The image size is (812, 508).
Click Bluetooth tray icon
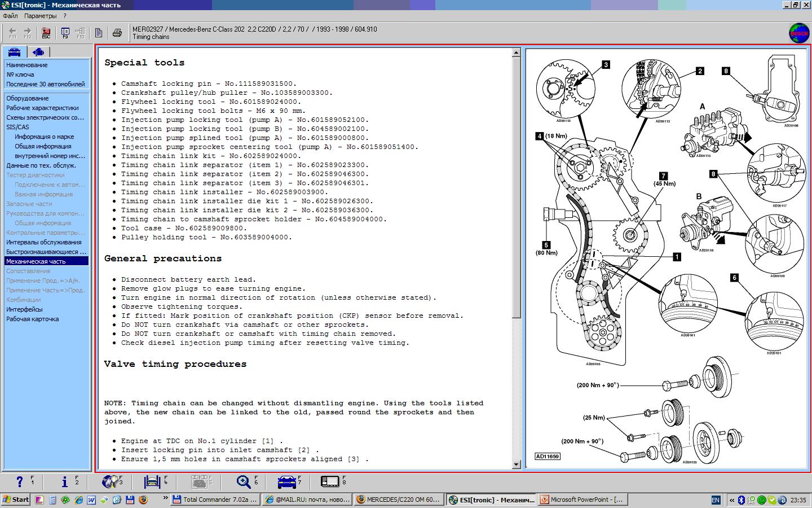tap(742, 500)
